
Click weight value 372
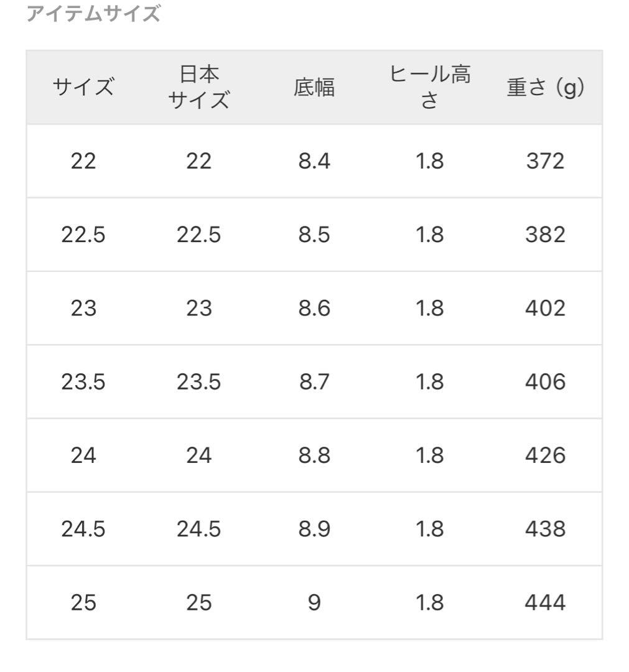click(545, 161)
